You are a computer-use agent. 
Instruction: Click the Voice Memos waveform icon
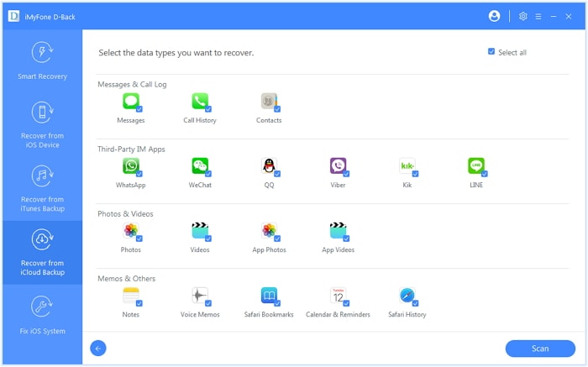200,296
